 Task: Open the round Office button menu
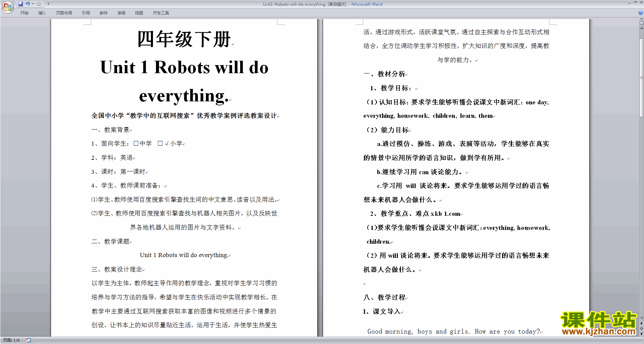tap(7, 7)
